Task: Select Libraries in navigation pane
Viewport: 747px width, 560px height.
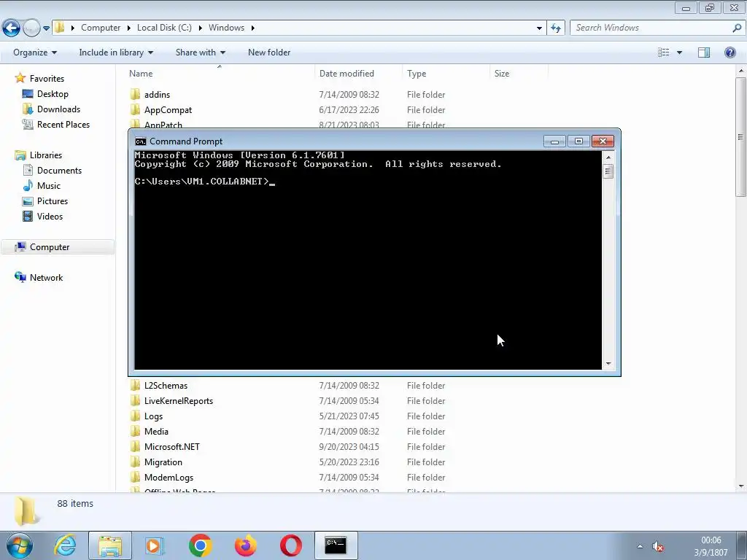Action: 46,155
